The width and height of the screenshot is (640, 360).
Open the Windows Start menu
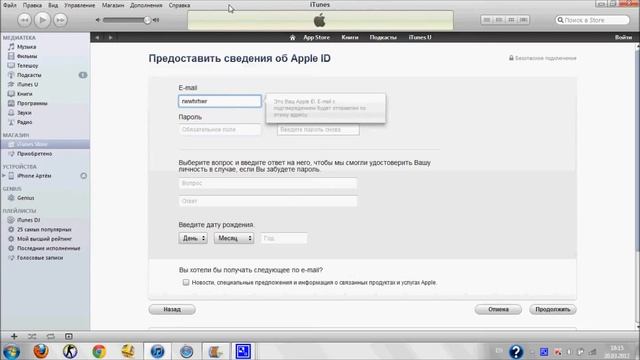click(x=11, y=351)
